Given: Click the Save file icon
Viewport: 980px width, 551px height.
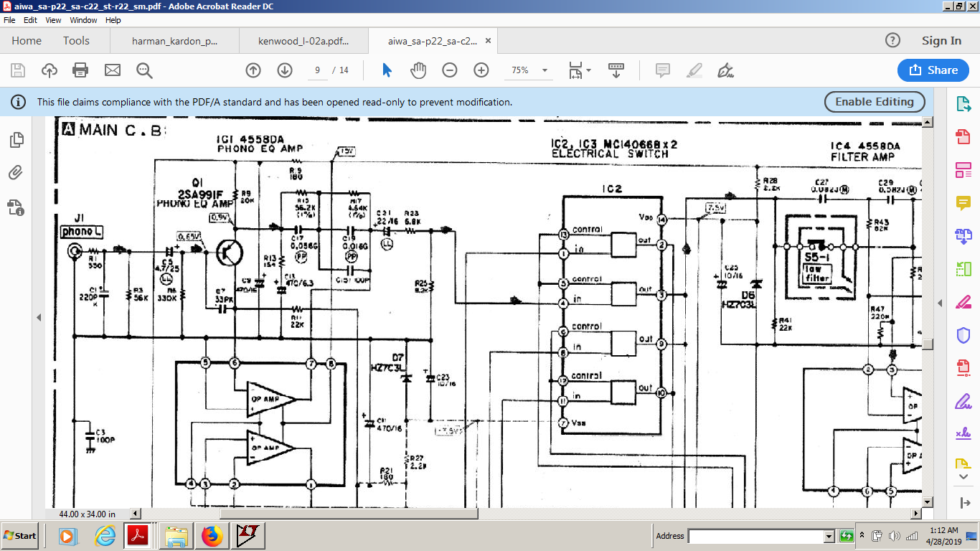Looking at the screenshot, I should pyautogui.click(x=18, y=70).
